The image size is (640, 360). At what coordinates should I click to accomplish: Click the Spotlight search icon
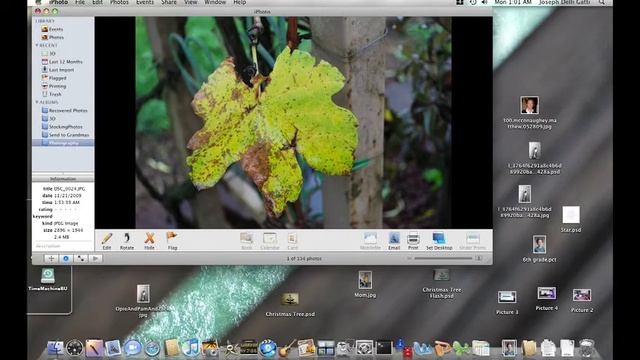[602, 2]
